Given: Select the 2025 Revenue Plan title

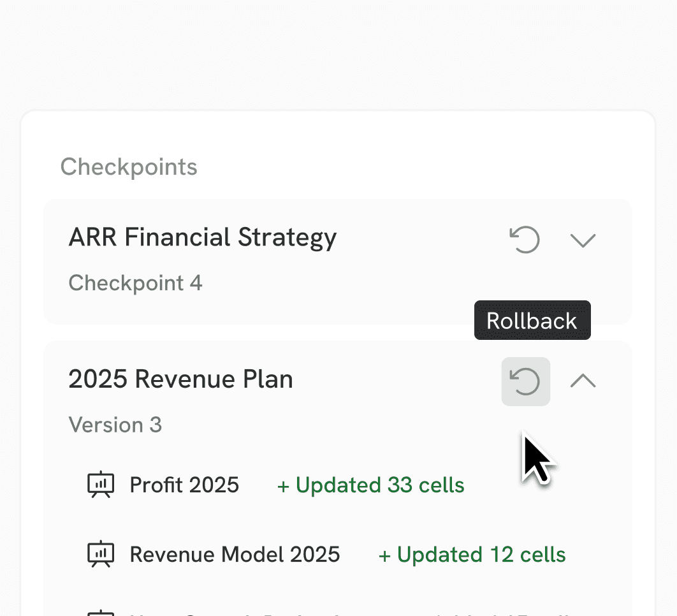Looking at the screenshot, I should tap(181, 379).
